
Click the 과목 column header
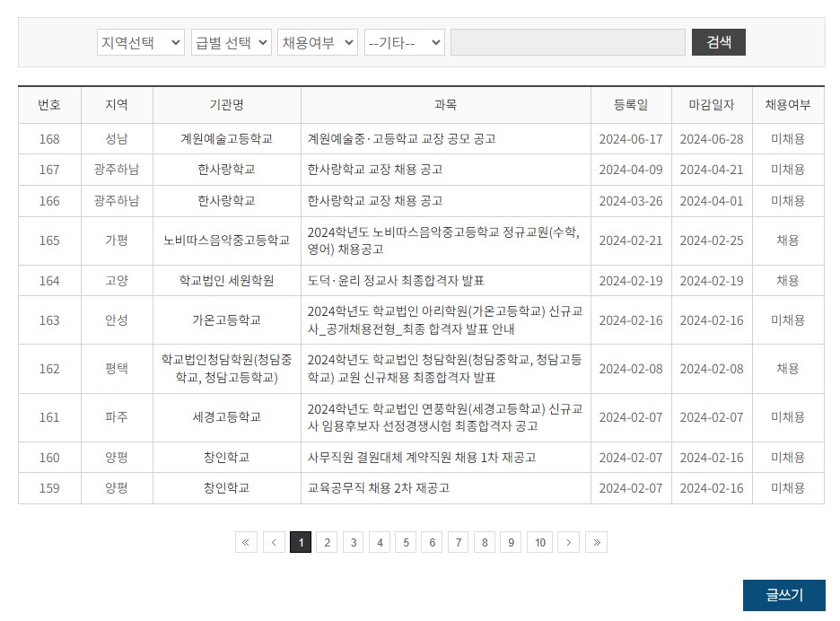tap(445, 104)
